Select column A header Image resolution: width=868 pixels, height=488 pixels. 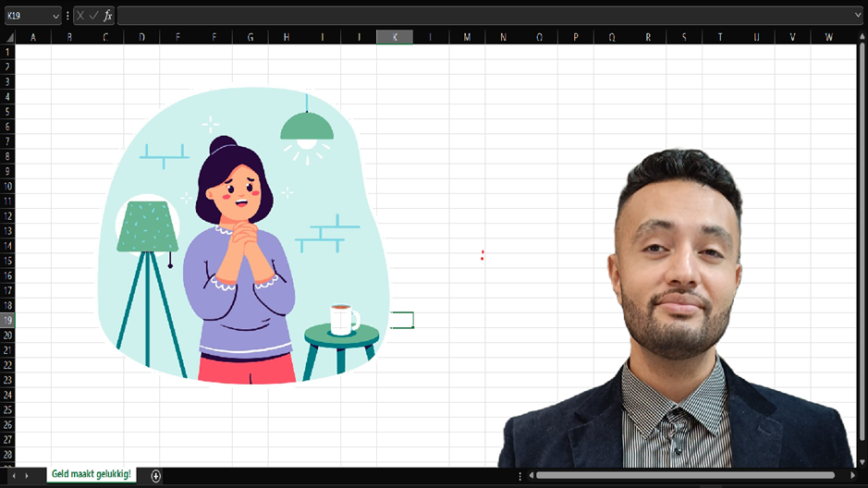coord(33,37)
